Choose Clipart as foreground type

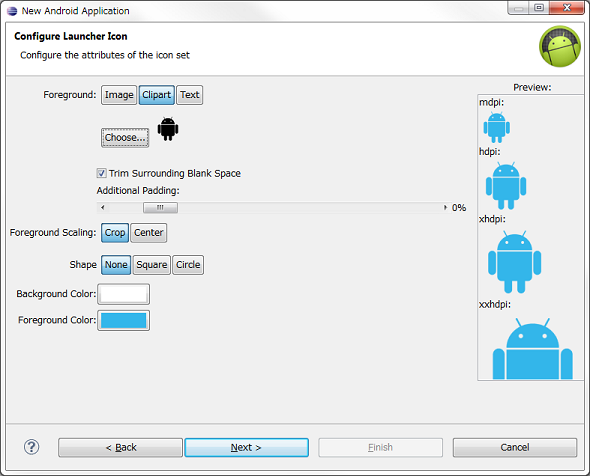(157, 95)
